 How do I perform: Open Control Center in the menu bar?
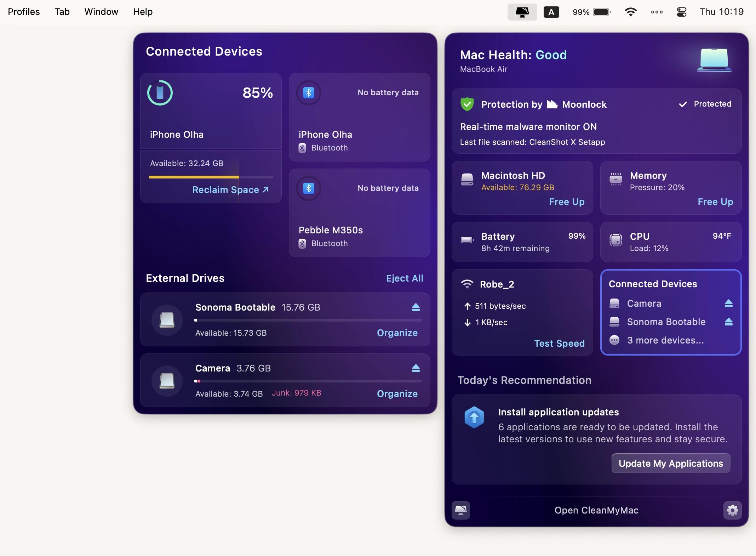[681, 12]
